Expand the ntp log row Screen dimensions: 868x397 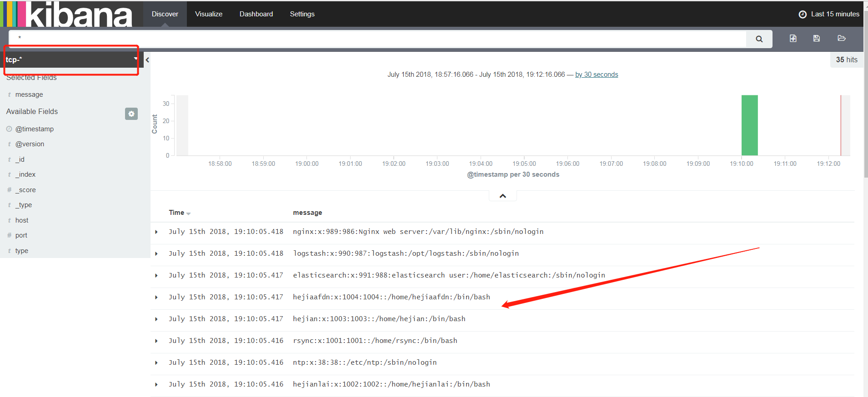click(x=156, y=363)
